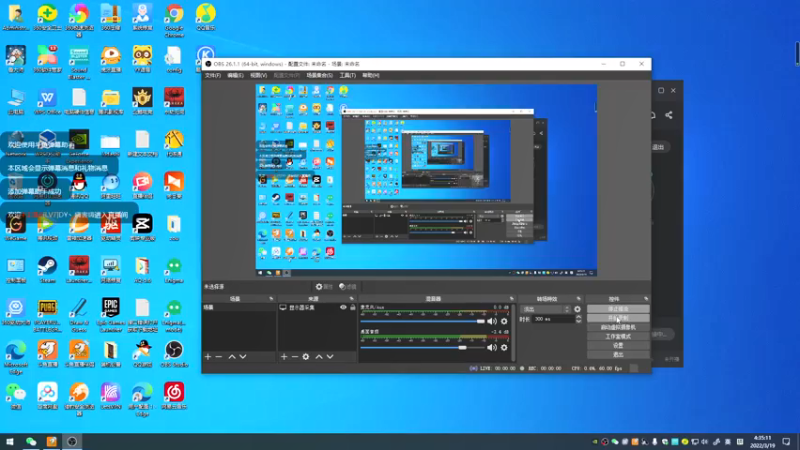Adjust the 麦克风/Aux volume slider
Image resolution: width=800 pixels, height=450 pixels.
click(422, 321)
